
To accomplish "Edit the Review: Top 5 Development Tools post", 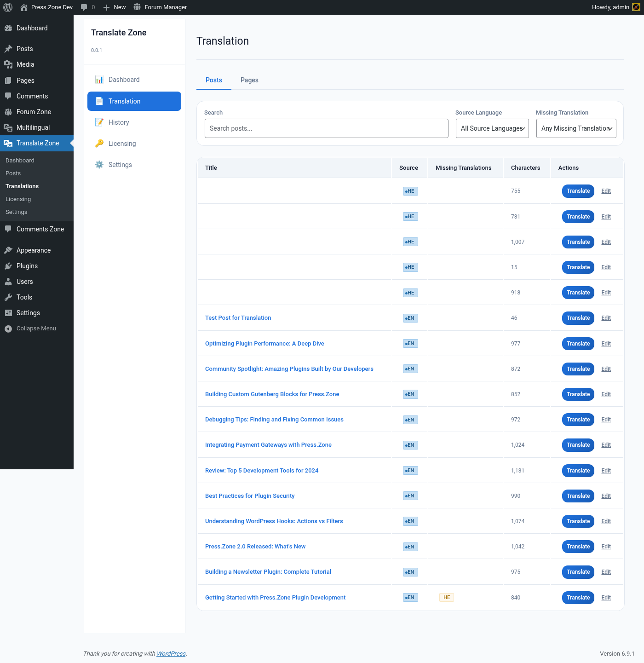I will 606,471.
